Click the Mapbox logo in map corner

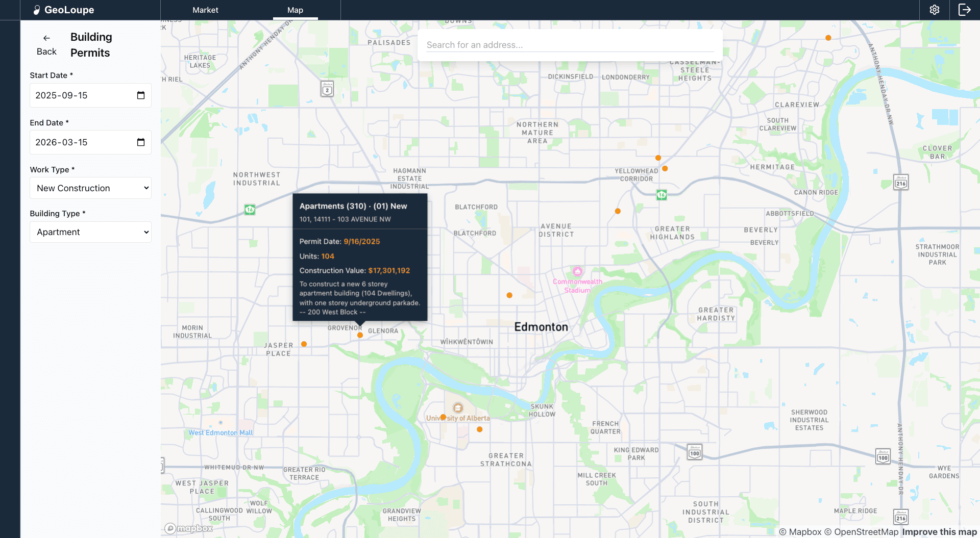(x=188, y=528)
